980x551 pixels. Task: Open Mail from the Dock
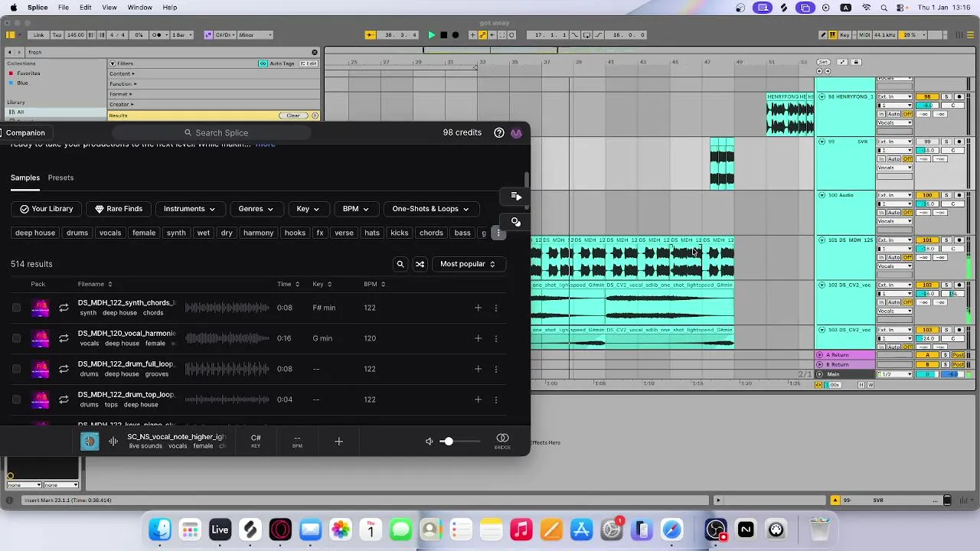(310, 530)
